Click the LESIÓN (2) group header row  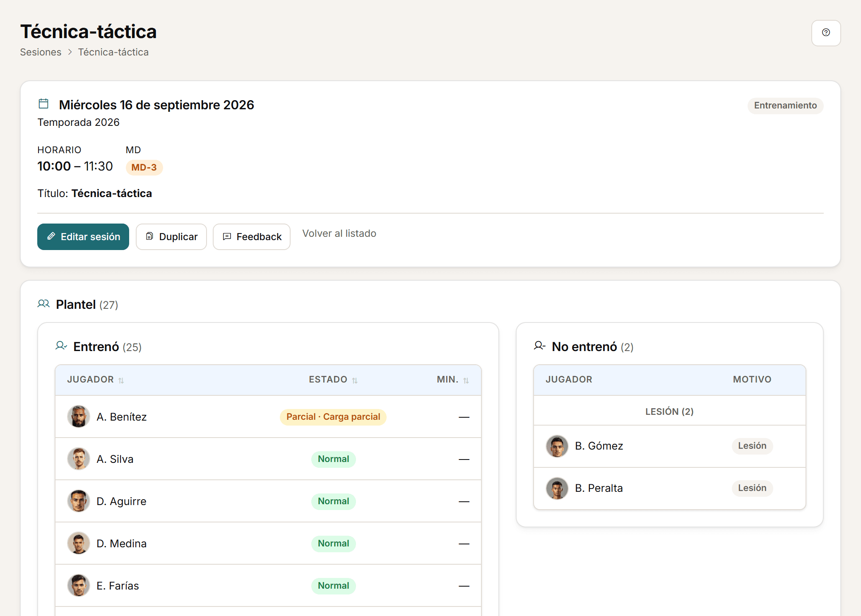point(670,411)
